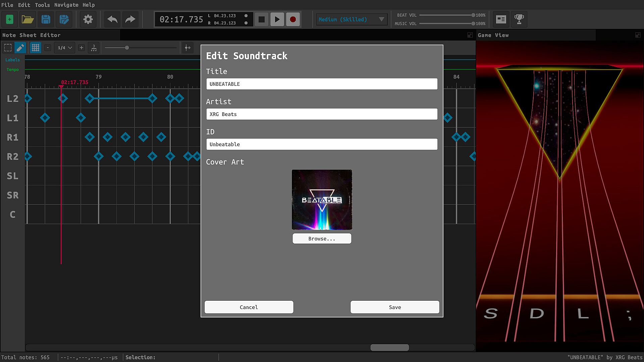644x362 pixels.
Task: Toggle grid snapping button
Action: point(35,48)
